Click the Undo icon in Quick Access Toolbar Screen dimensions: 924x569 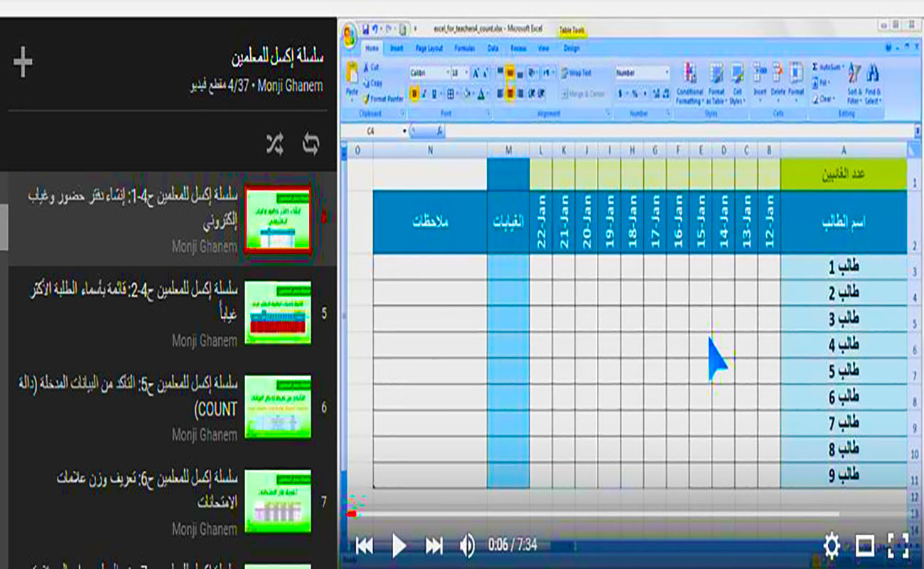[376, 29]
